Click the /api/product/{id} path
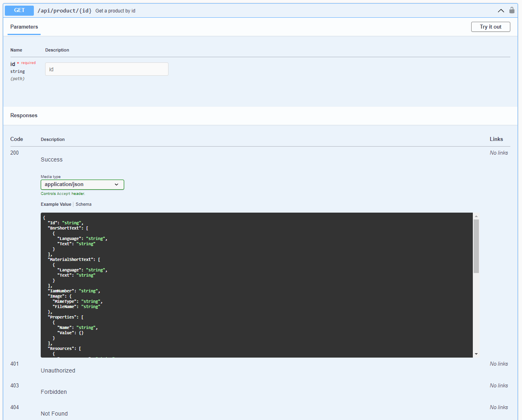The height and width of the screenshot is (420, 522). click(64, 11)
